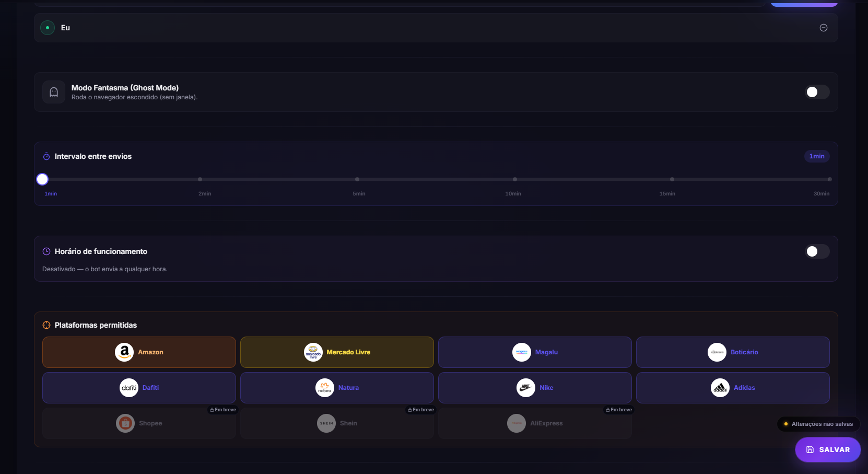The height and width of the screenshot is (474, 868).
Task: Click the Dafiti logo icon
Action: point(129,388)
